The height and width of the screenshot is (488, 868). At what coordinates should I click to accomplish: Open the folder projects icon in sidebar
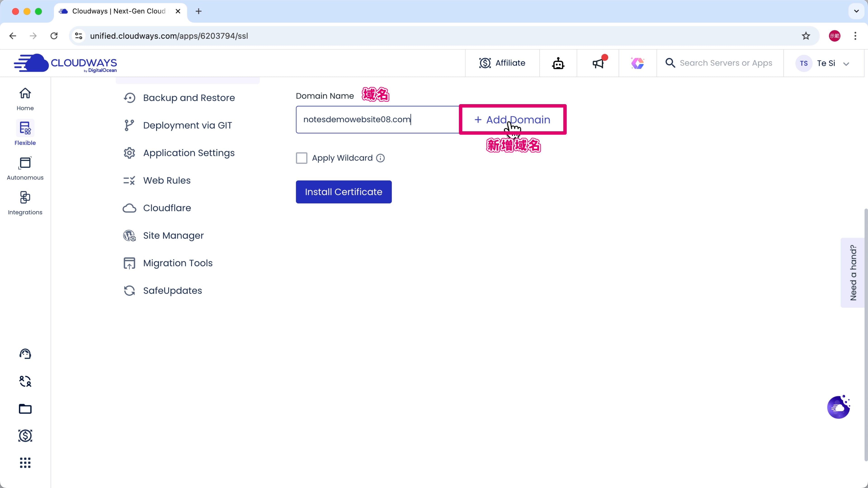point(25,409)
